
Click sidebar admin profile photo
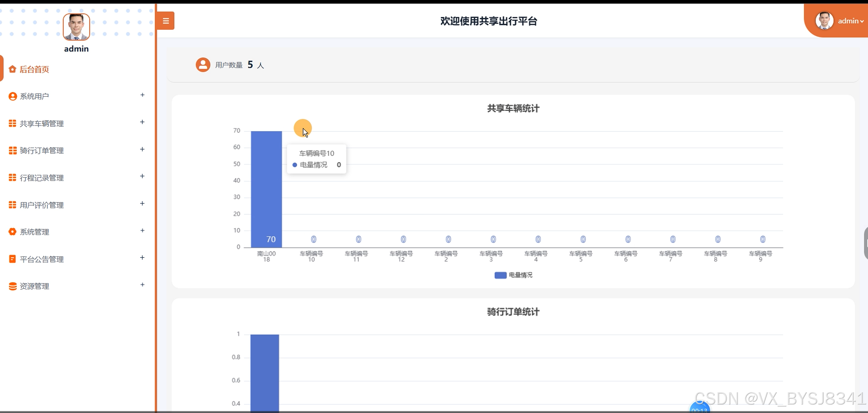tap(76, 27)
